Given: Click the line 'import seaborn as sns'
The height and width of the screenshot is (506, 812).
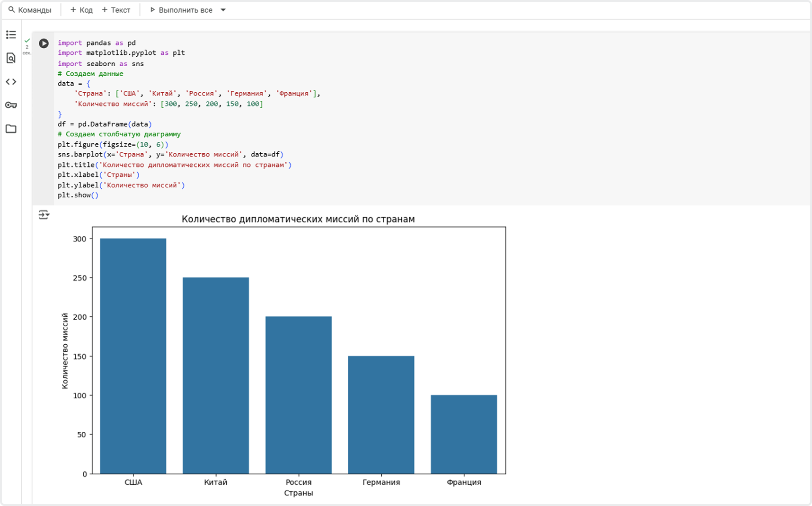Looking at the screenshot, I should (101, 63).
